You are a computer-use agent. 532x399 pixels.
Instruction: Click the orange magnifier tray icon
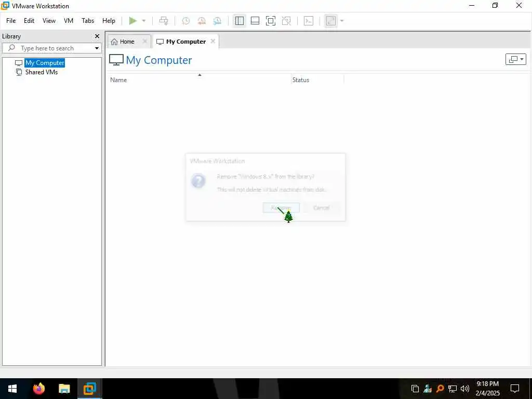pyautogui.click(x=440, y=389)
